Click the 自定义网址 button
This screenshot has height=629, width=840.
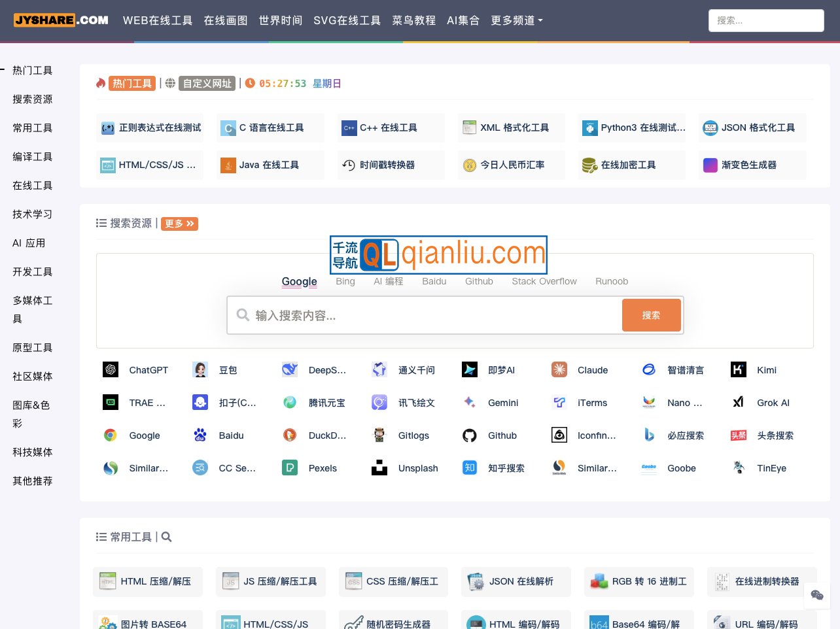(207, 84)
